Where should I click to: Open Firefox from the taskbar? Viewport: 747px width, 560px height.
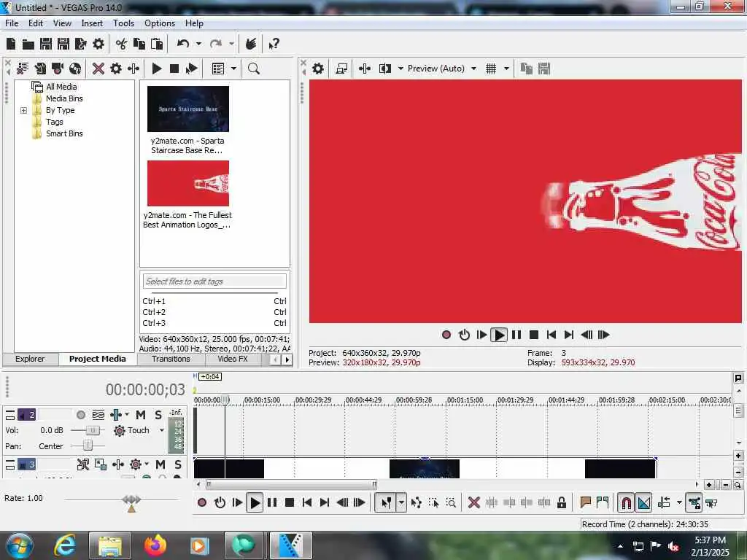155,545
